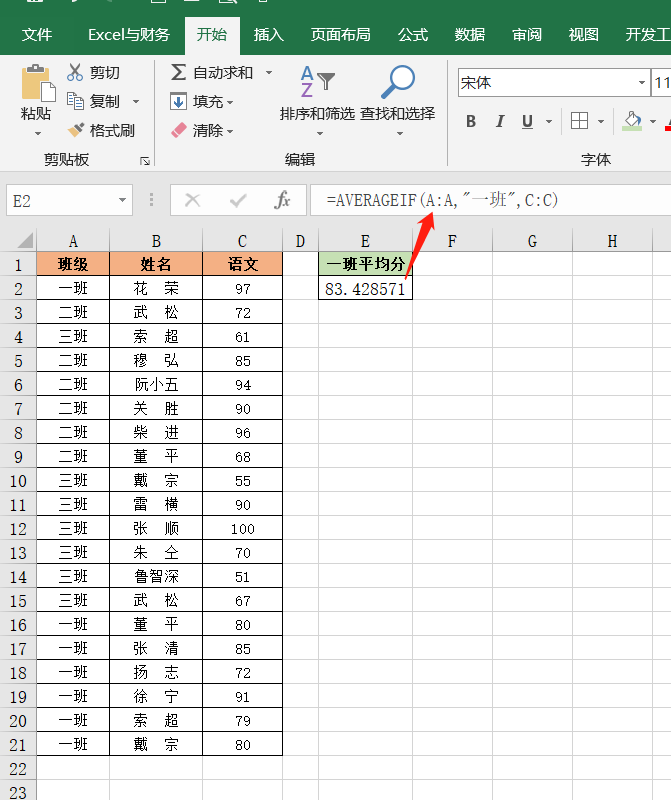Viewport: 671px width, 800px height.
Task: Switch to the 插入 tab
Action: pos(268,35)
